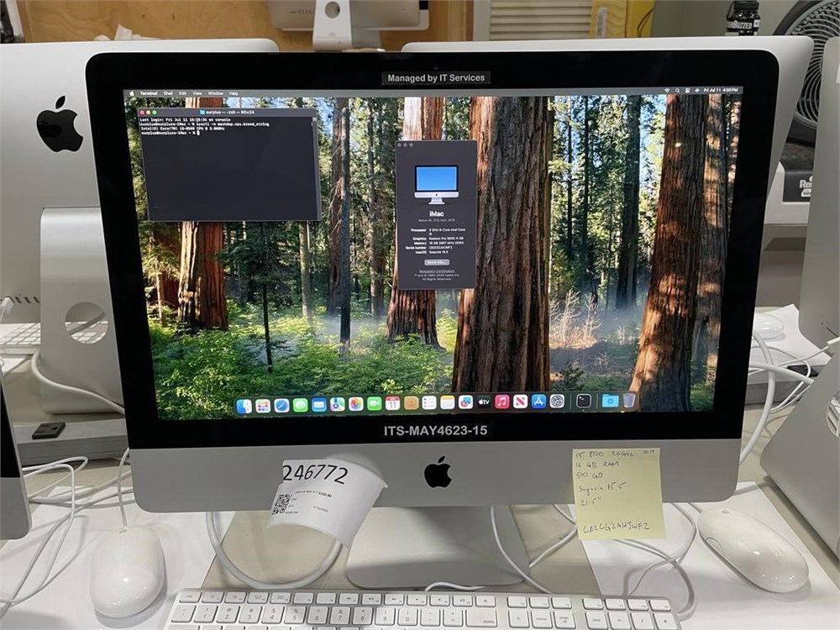Image resolution: width=840 pixels, height=630 pixels.
Task: Switch to Terminal via Dock icon
Action: click(584, 401)
